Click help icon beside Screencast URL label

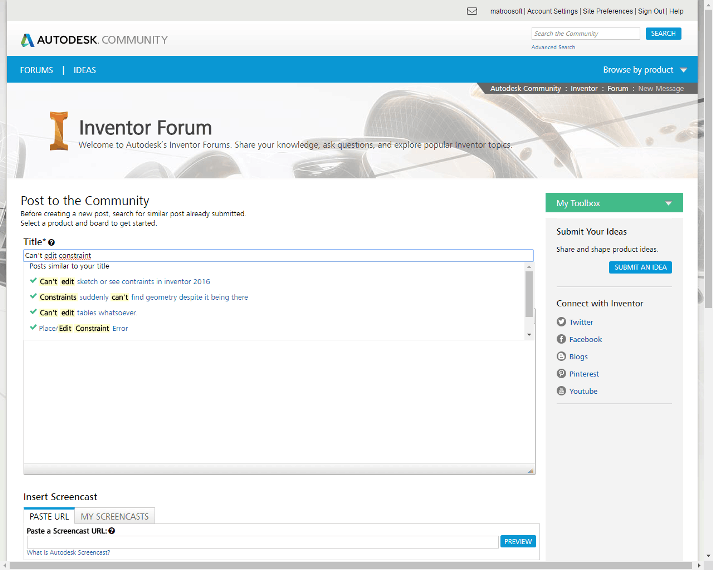coord(111,531)
